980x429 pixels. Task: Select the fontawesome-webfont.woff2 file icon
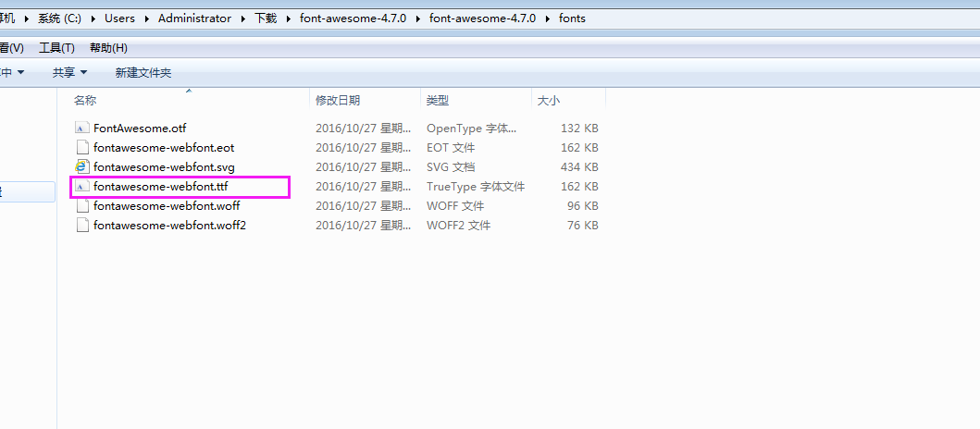[x=81, y=225]
